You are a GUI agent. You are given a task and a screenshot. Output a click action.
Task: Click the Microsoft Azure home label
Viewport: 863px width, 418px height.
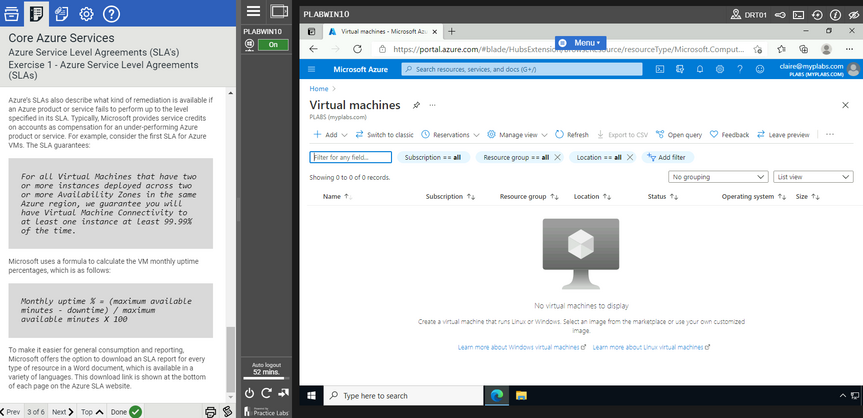point(361,69)
